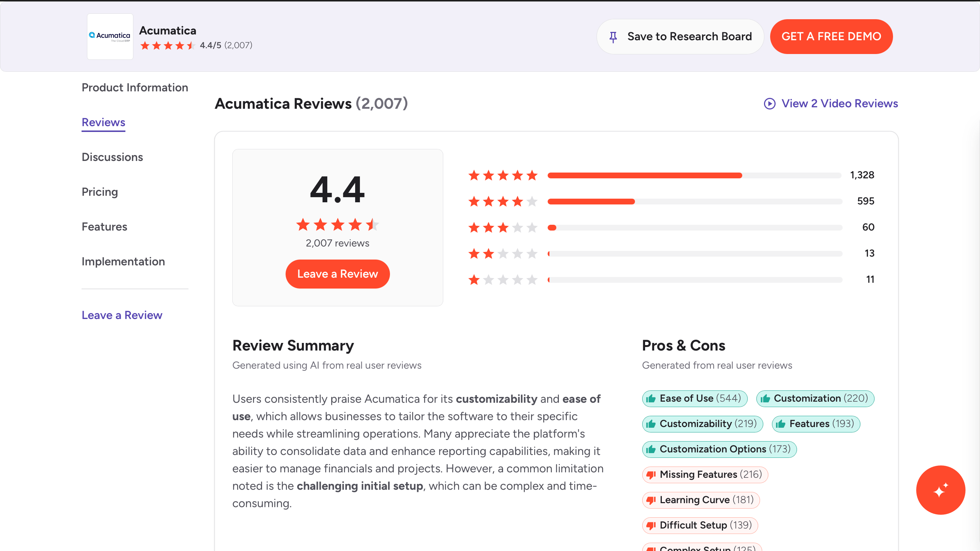Image resolution: width=980 pixels, height=551 pixels.
Task: Click the Pros & Cons heading
Action: [x=683, y=345]
